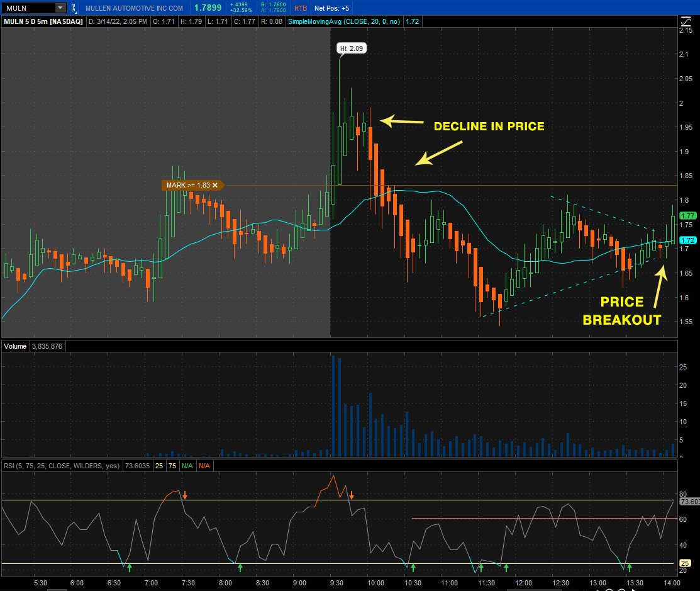Remove the MARK >= 1.83 alert
This screenshot has height=591, width=700.
(215, 185)
